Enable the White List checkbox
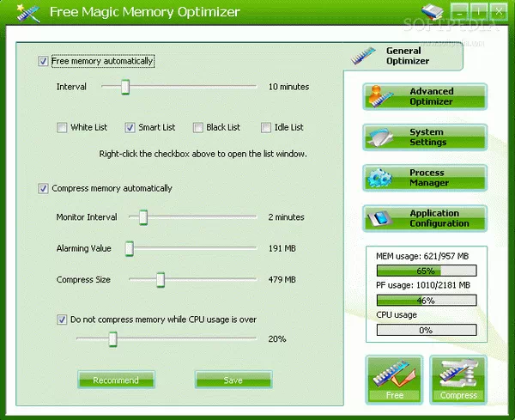The width and height of the screenshot is (515, 420). [x=62, y=127]
